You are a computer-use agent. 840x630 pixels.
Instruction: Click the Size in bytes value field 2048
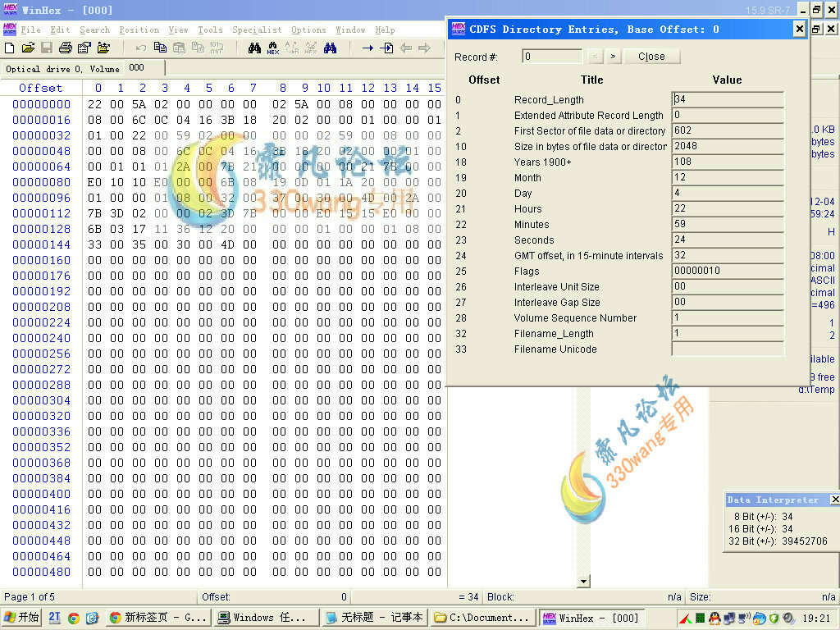pos(728,146)
